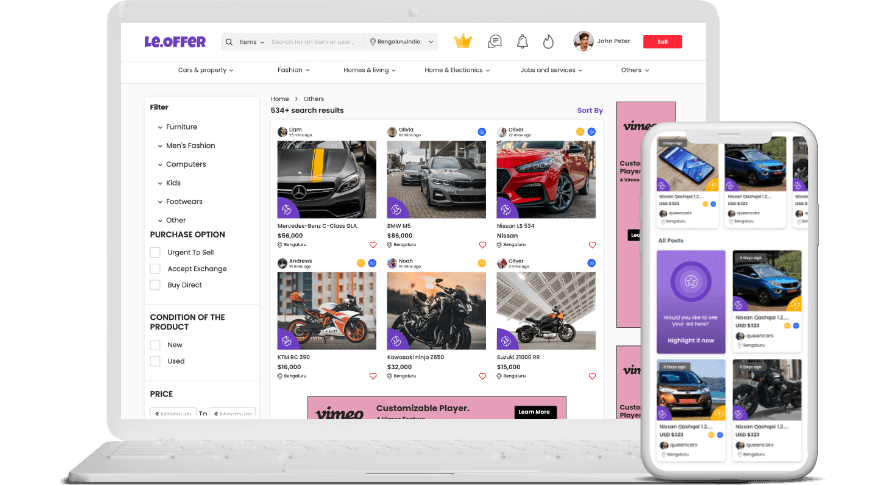885x485 pixels.
Task: Click Andrews seller avatar
Action: click(282, 263)
